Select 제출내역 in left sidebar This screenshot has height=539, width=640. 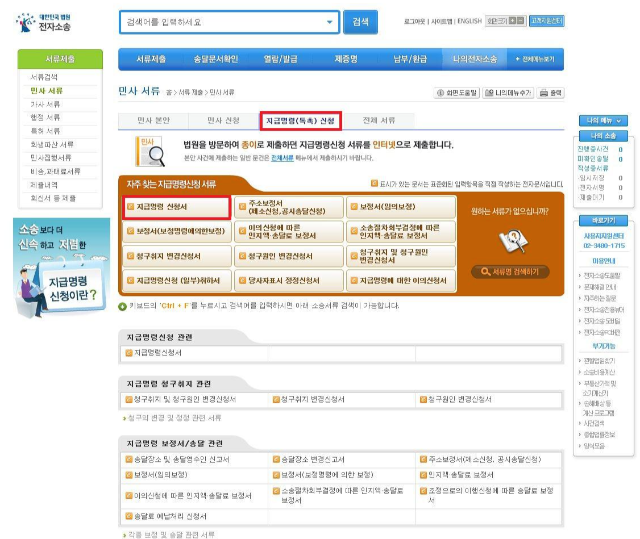tap(44, 185)
